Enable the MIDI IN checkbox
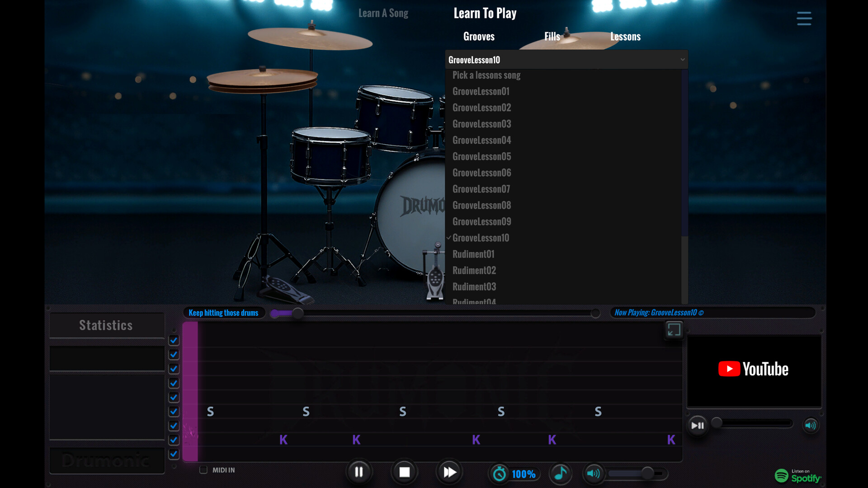Screen dimensions: 868x488 [203, 470]
